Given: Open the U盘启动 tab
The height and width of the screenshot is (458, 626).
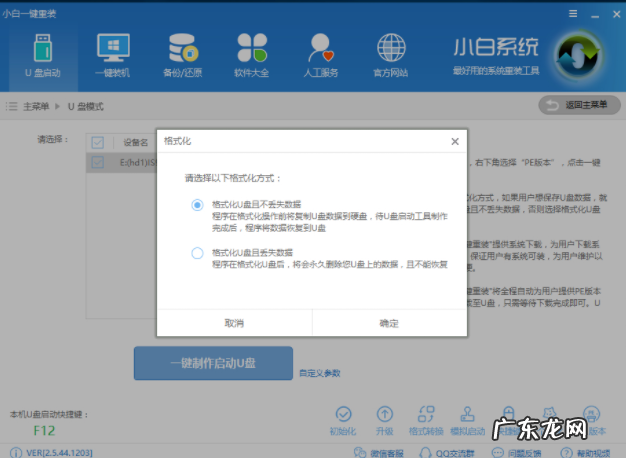Looking at the screenshot, I should click(x=43, y=56).
